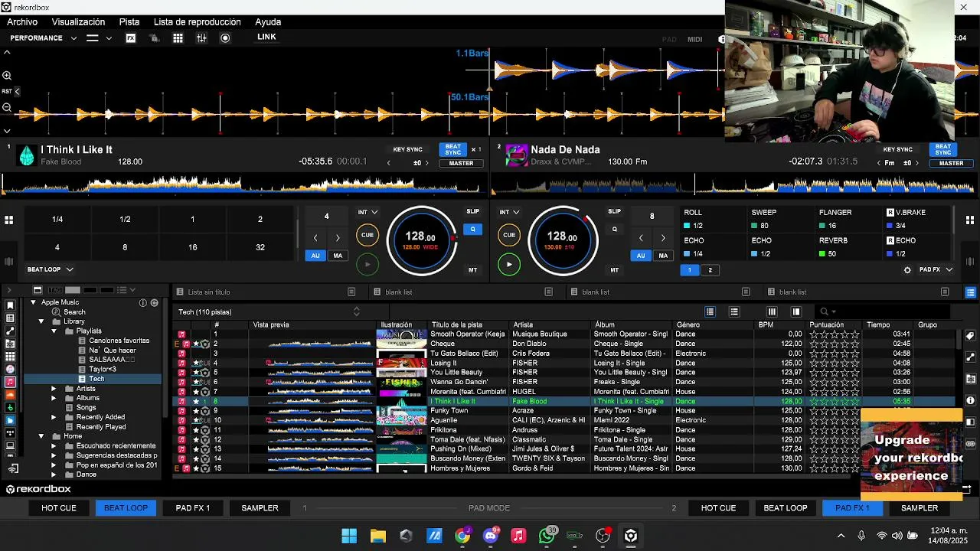Image resolution: width=980 pixels, height=551 pixels.
Task: Click the LINK button
Action: [266, 37]
